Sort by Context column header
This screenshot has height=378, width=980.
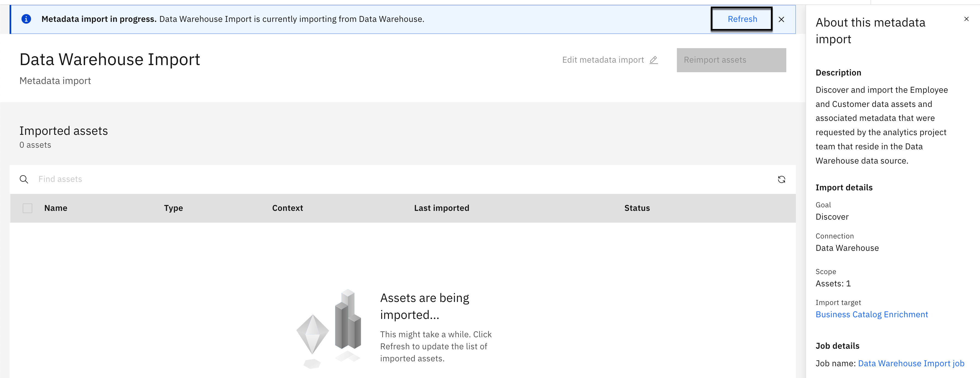pos(287,208)
